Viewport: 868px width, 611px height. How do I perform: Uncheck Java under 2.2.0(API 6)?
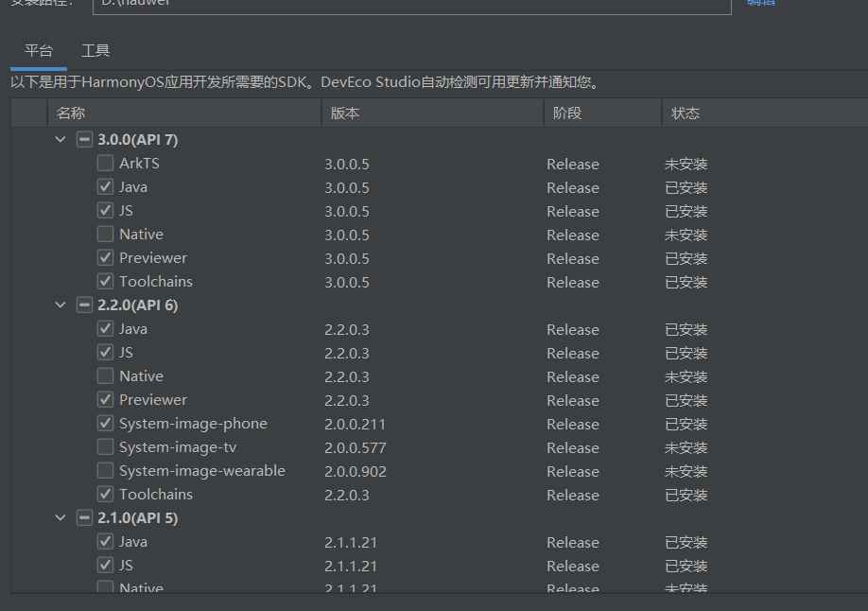point(105,328)
